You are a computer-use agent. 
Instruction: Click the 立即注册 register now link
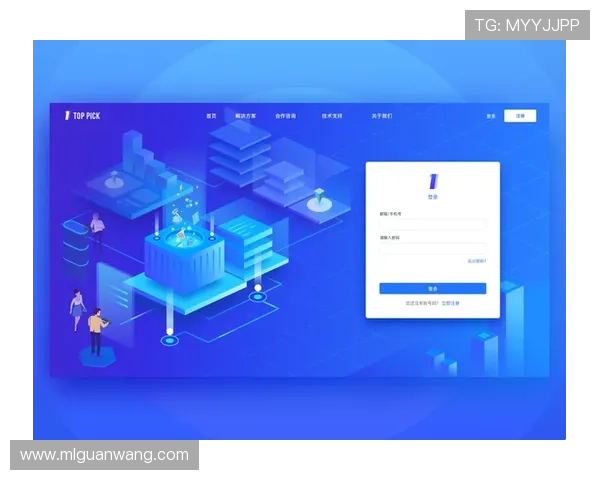450,303
